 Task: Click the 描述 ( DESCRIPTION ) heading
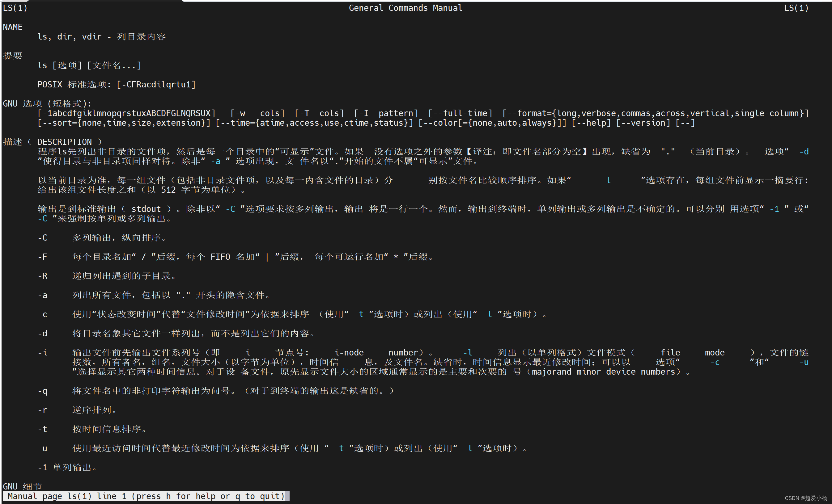tap(52, 142)
